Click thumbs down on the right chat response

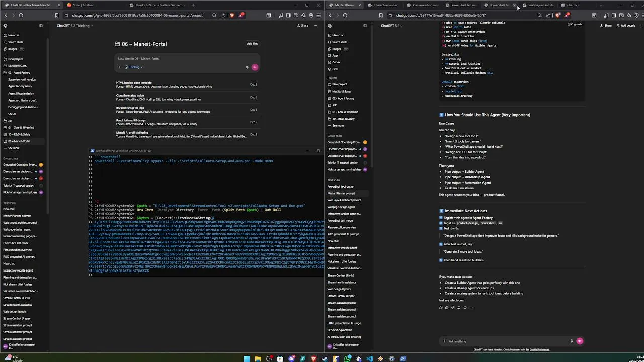click(x=453, y=307)
